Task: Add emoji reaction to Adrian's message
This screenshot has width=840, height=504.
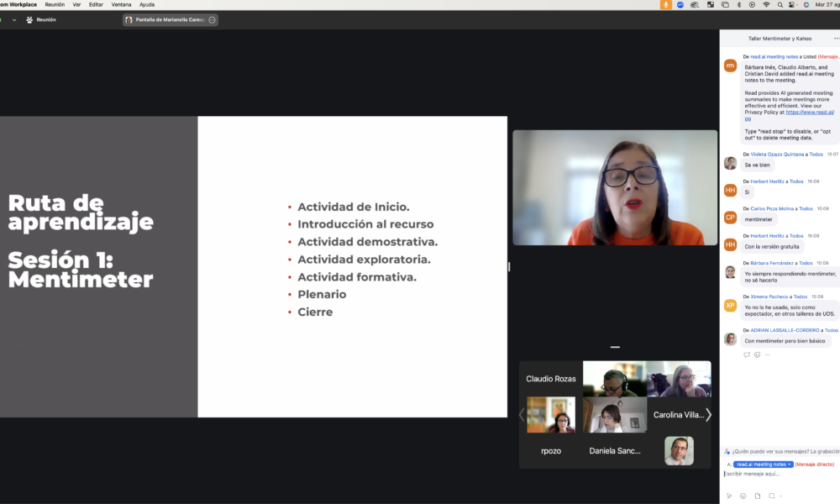Action: pos(757,354)
